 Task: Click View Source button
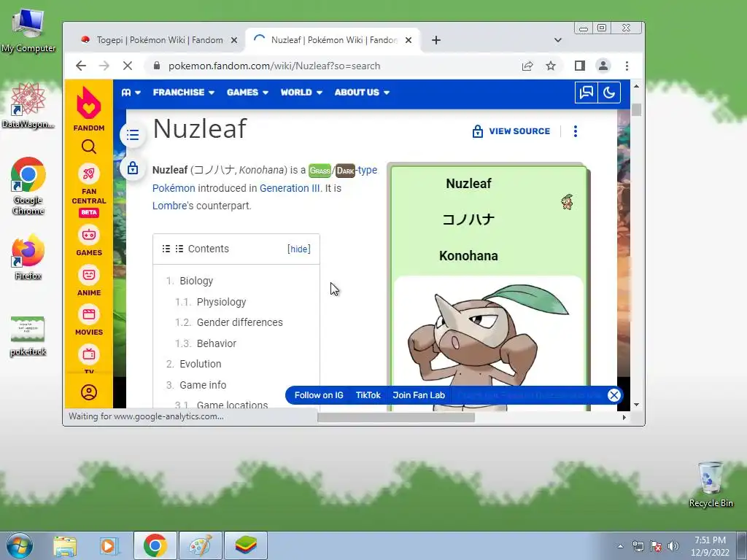(511, 131)
